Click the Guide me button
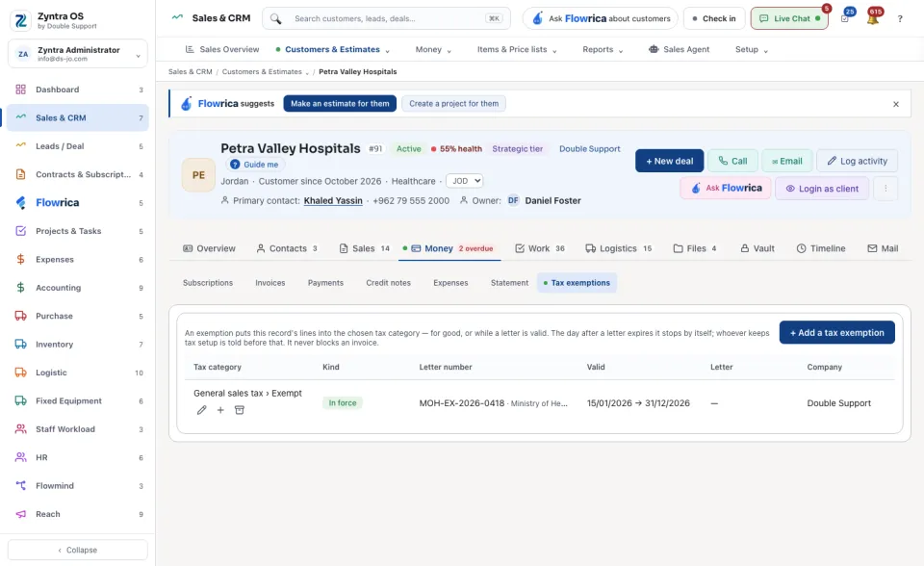924x566 pixels. point(254,165)
